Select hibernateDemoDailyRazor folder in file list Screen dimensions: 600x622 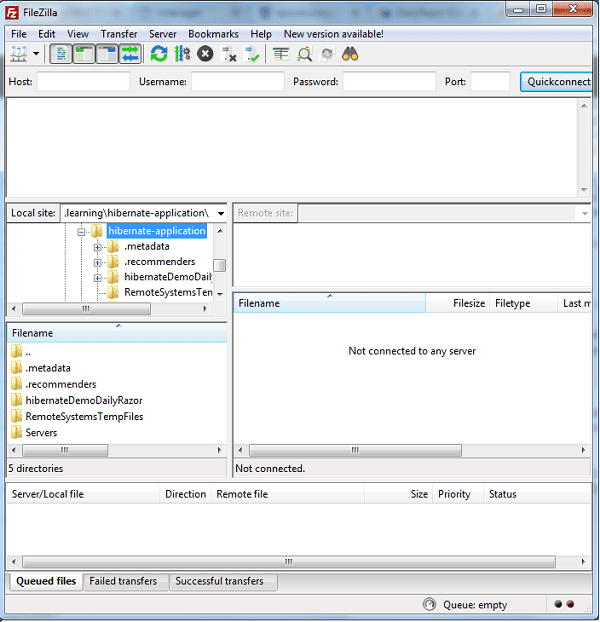(x=84, y=400)
